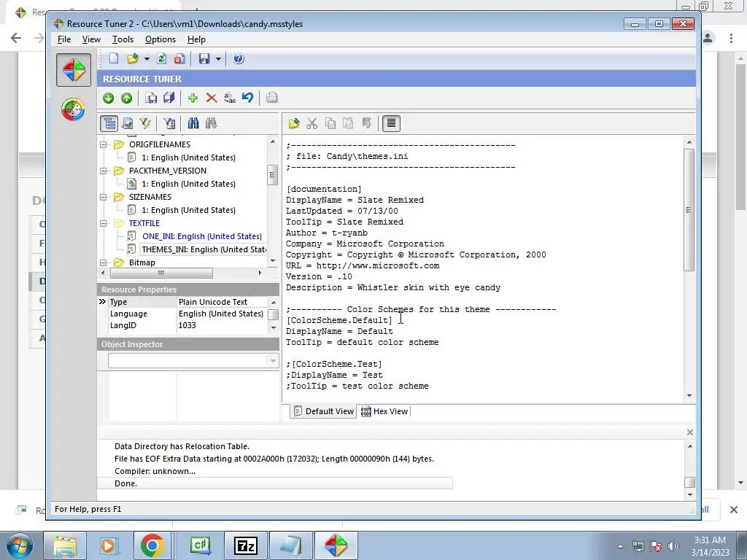
Task: Click the blue Undo arrow icon
Action: (x=248, y=98)
